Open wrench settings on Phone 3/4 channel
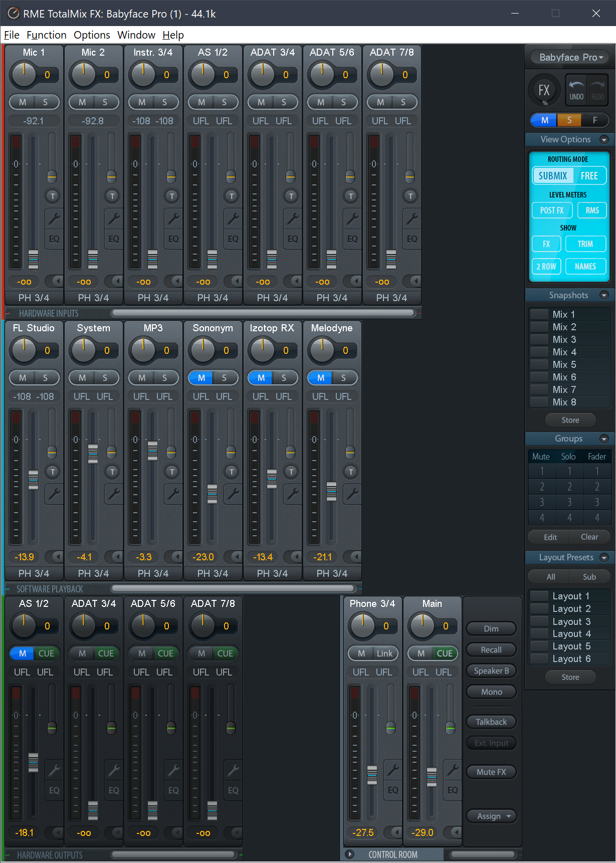 point(393,770)
